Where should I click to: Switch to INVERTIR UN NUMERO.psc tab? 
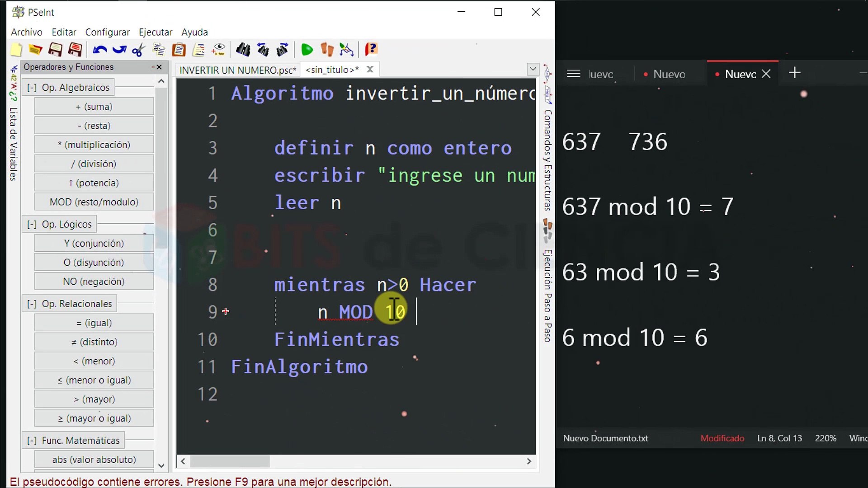(x=238, y=70)
